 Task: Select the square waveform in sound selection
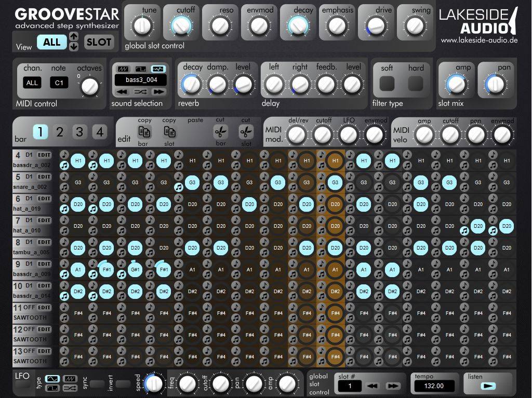[x=140, y=69]
